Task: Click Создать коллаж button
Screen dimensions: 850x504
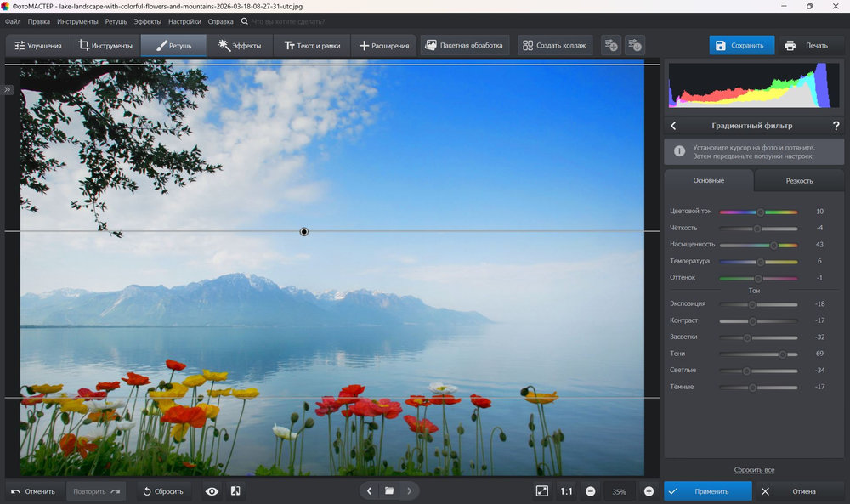Action: (554, 46)
